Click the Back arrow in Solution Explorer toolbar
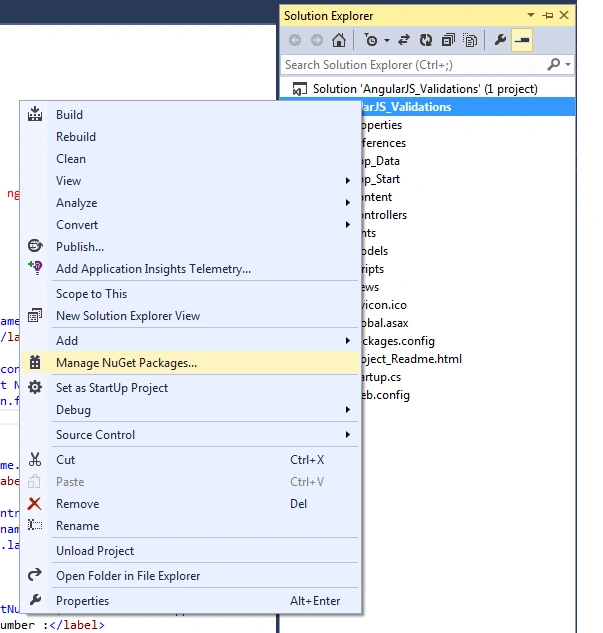The height and width of the screenshot is (633, 603). point(295,40)
